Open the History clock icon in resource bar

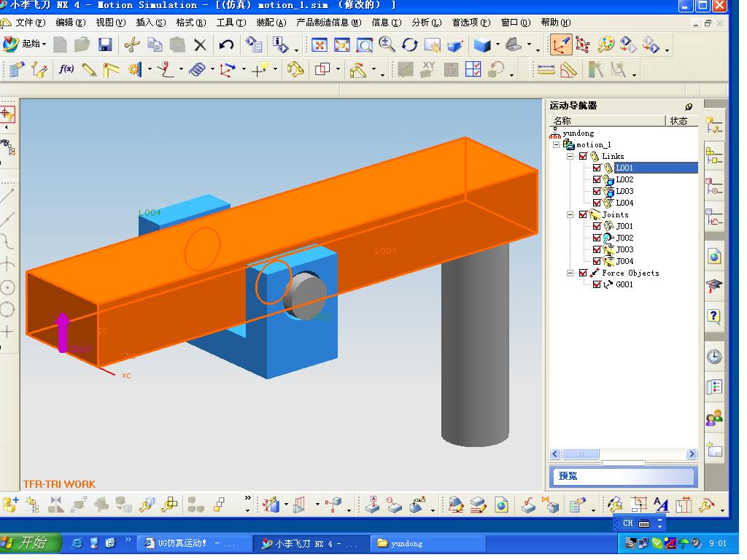click(713, 357)
